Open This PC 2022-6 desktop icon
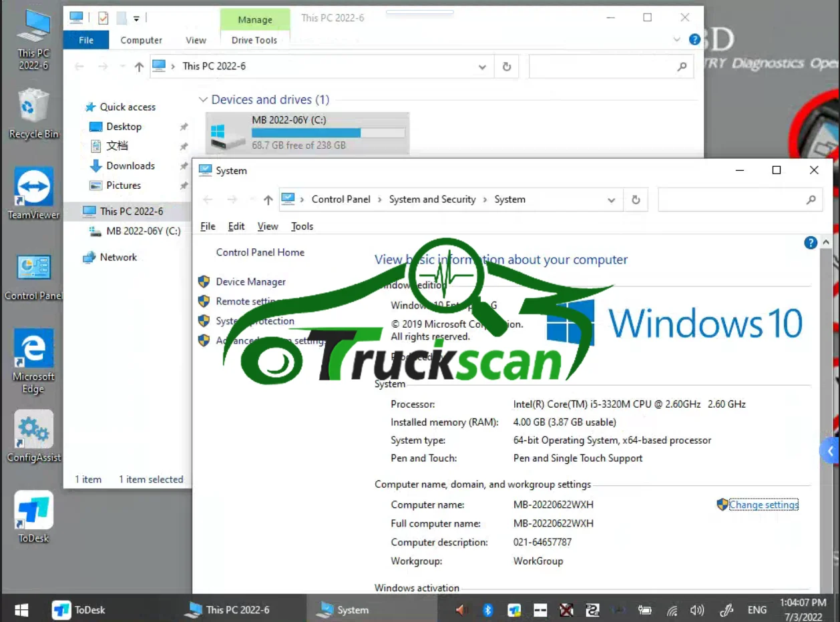 [33, 39]
